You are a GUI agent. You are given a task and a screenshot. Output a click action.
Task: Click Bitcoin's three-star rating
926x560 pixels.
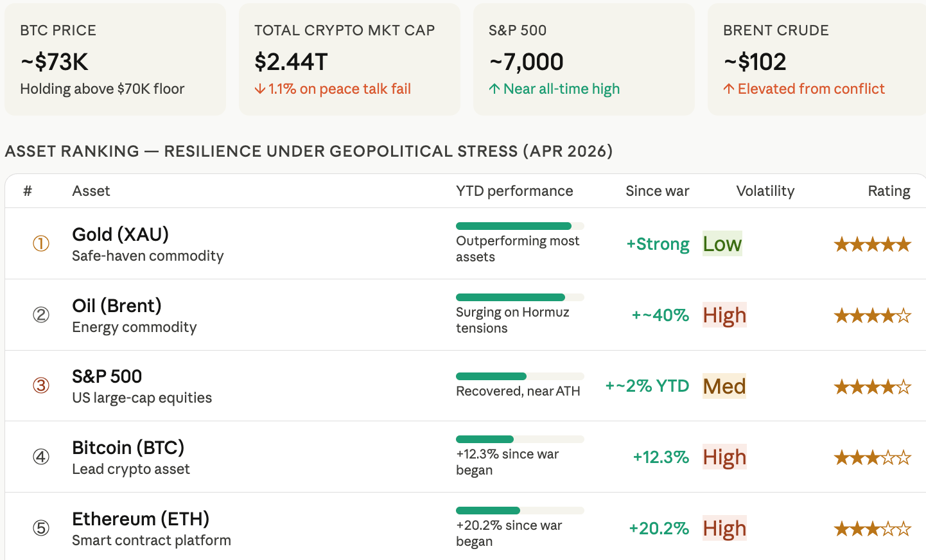click(872, 458)
